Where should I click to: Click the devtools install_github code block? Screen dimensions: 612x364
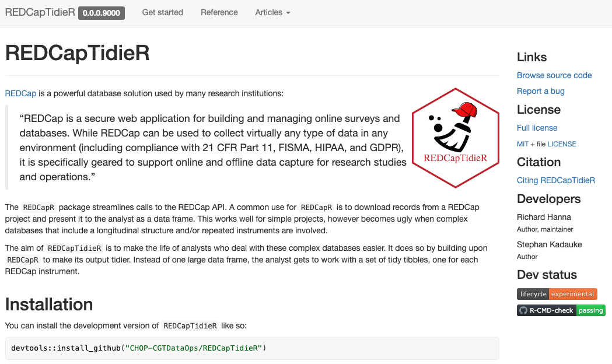tap(252, 348)
